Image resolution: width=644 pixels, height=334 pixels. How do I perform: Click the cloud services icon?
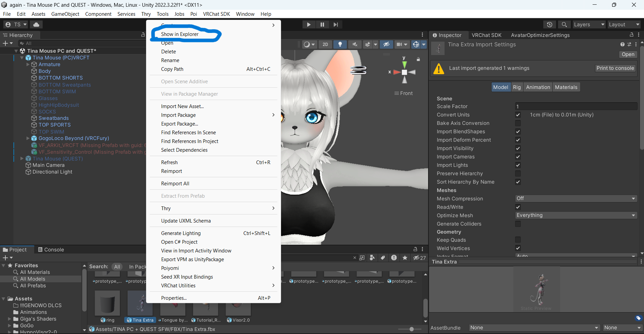pyautogui.click(x=36, y=25)
